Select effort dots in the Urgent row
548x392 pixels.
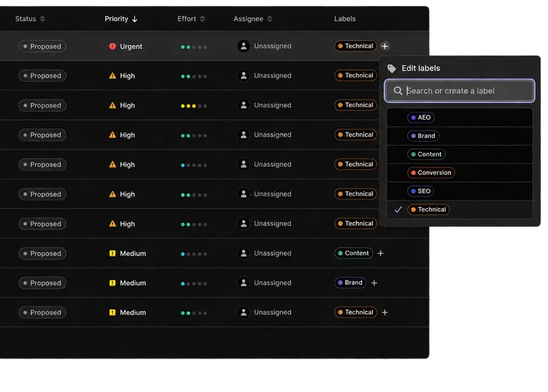tap(194, 47)
